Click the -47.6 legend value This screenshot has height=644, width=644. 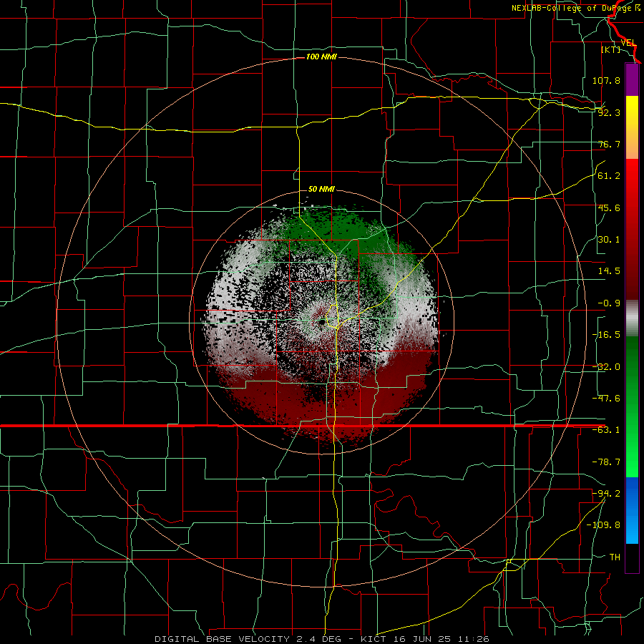pos(606,399)
